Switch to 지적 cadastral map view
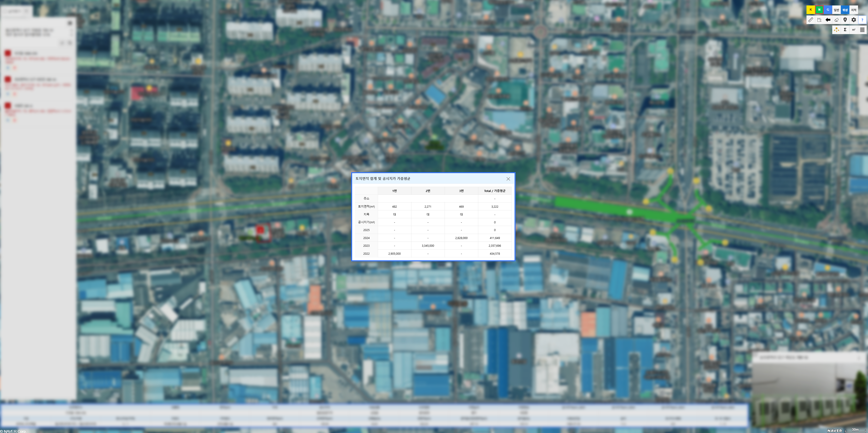Screen dimensions: 868x433 pyautogui.click(x=854, y=10)
